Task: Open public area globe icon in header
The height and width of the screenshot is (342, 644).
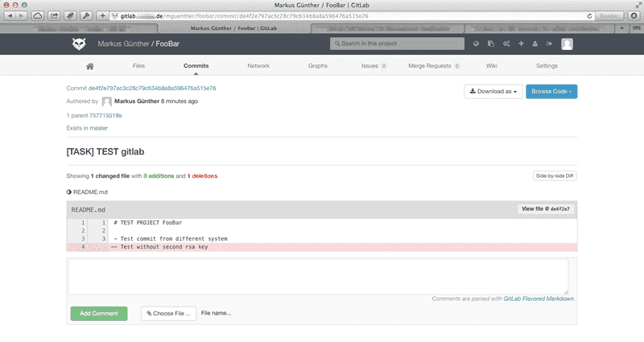Action: coord(476,43)
